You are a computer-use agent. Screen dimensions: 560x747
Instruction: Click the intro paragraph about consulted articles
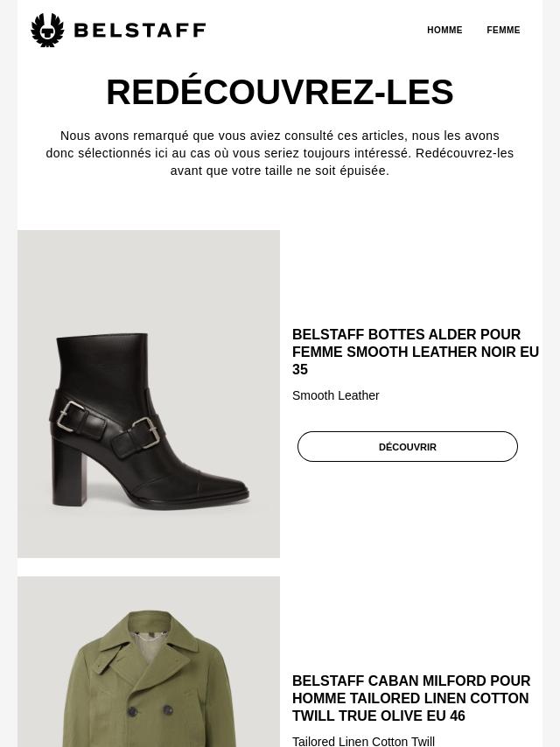pyautogui.click(x=280, y=153)
